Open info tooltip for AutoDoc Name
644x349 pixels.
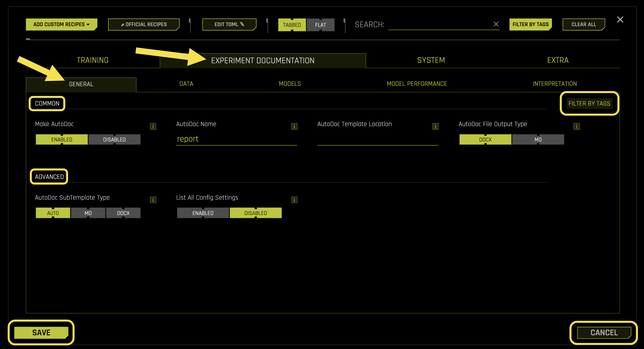[x=294, y=126]
